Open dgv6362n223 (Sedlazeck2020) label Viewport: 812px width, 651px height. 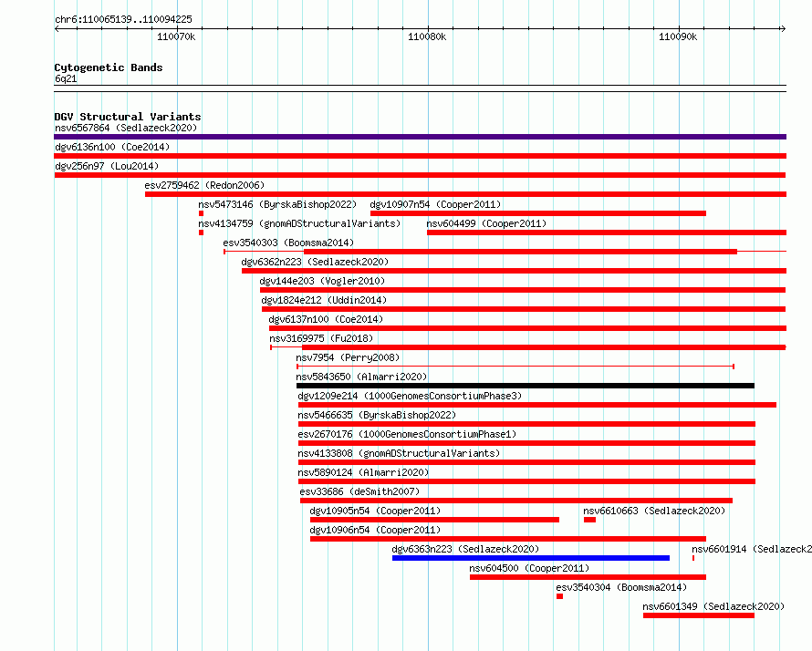click(315, 262)
